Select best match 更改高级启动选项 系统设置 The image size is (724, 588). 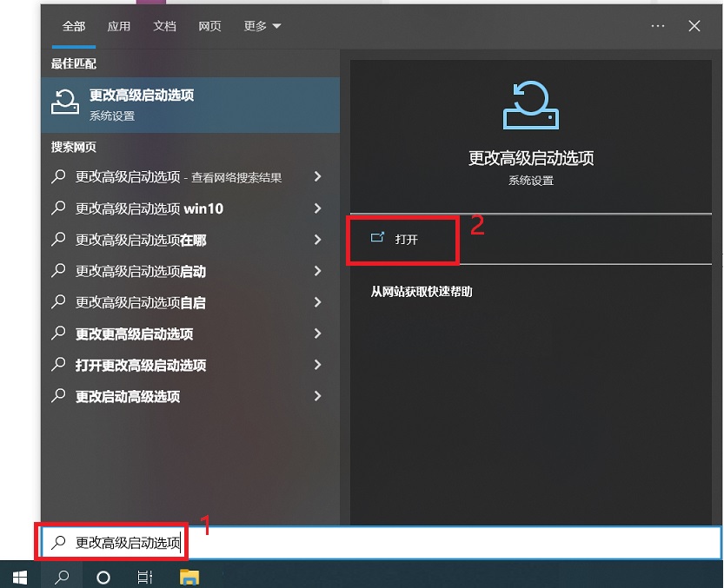[191, 104]
